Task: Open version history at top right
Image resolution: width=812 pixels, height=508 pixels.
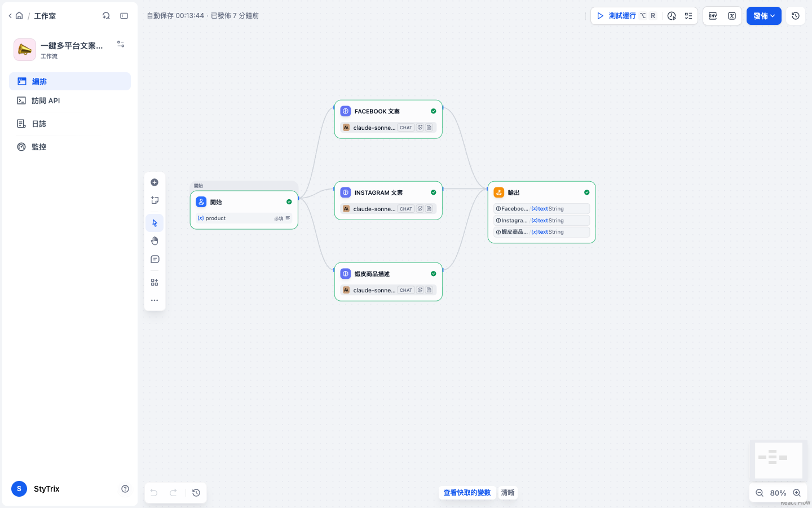Action: click(796, 16)
